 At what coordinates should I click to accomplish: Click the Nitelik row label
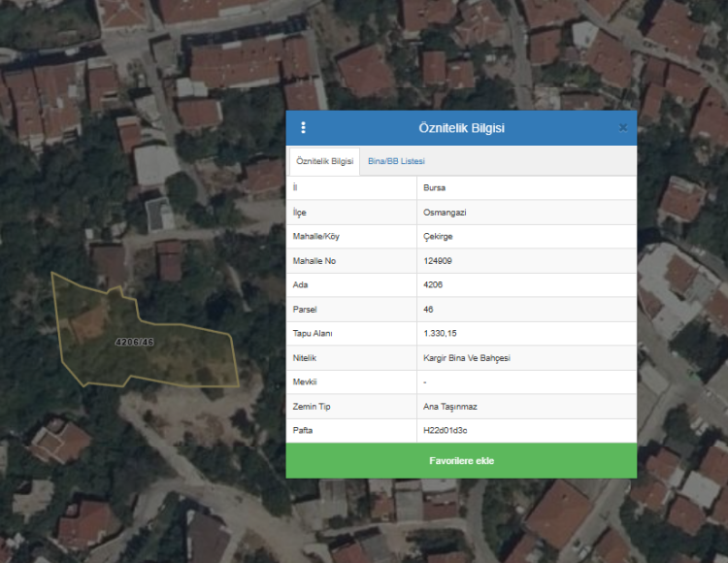tap(305, 358)
